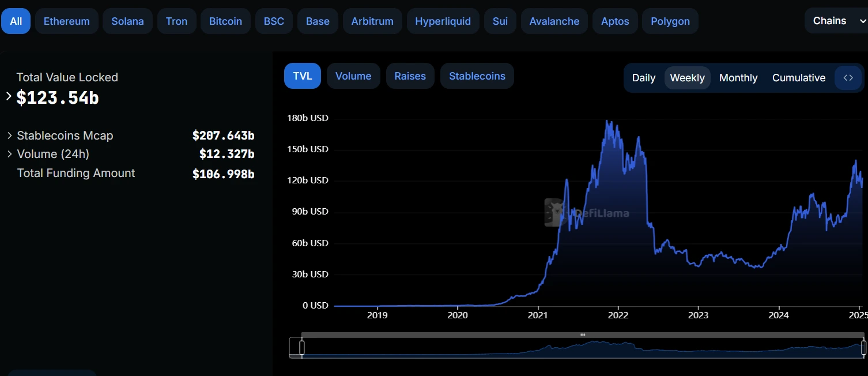Viewport: 868px width, 376px height.
Task: Click the left range slider handle
Action: [301, 347]
